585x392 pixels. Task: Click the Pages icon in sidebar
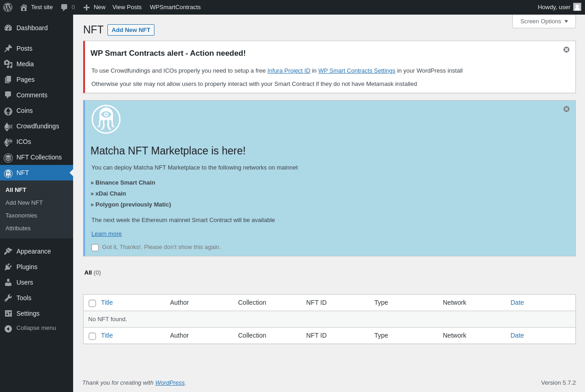8,79
